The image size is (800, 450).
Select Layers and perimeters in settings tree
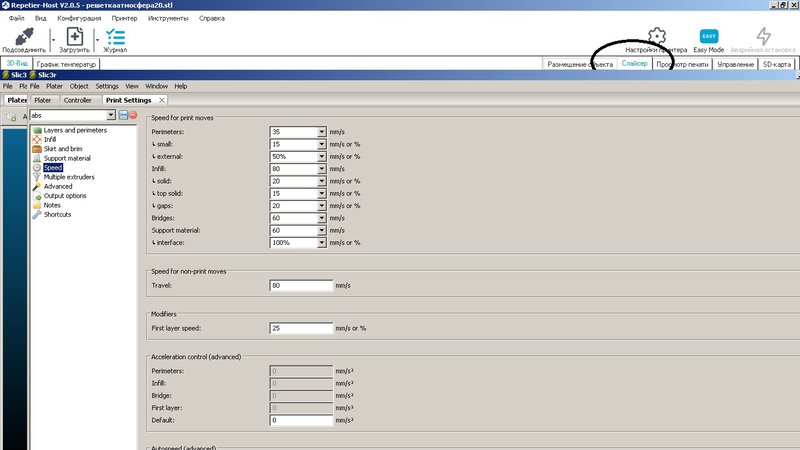pyautogui.click(x=75, y=130)
